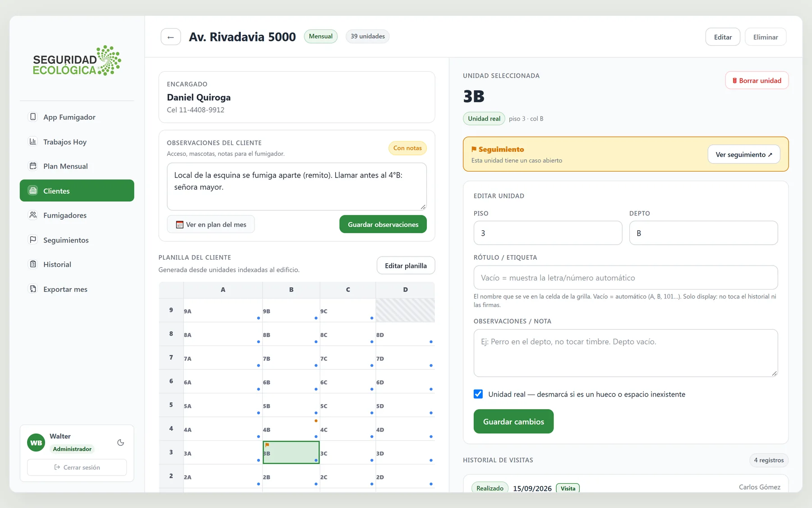Click the 'Con notas' badge
Viewport: 812px width, 508px height.
pos(407,148)
